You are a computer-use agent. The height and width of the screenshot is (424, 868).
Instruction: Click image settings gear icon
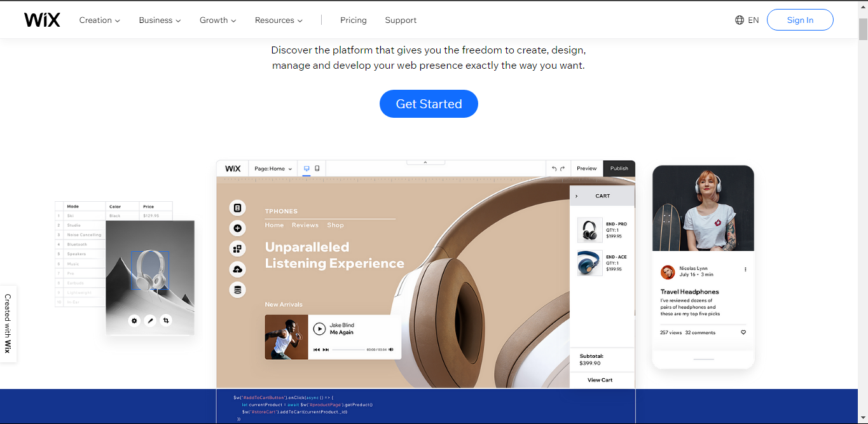pos(134,321)
